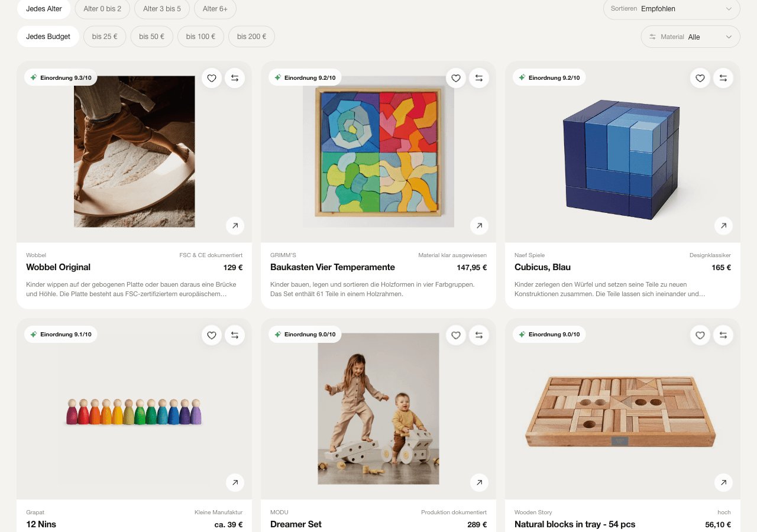757x532 pixels.
Task: Open the Sortieren Empfohlen dropdown
Action: (x=672, y=9)
